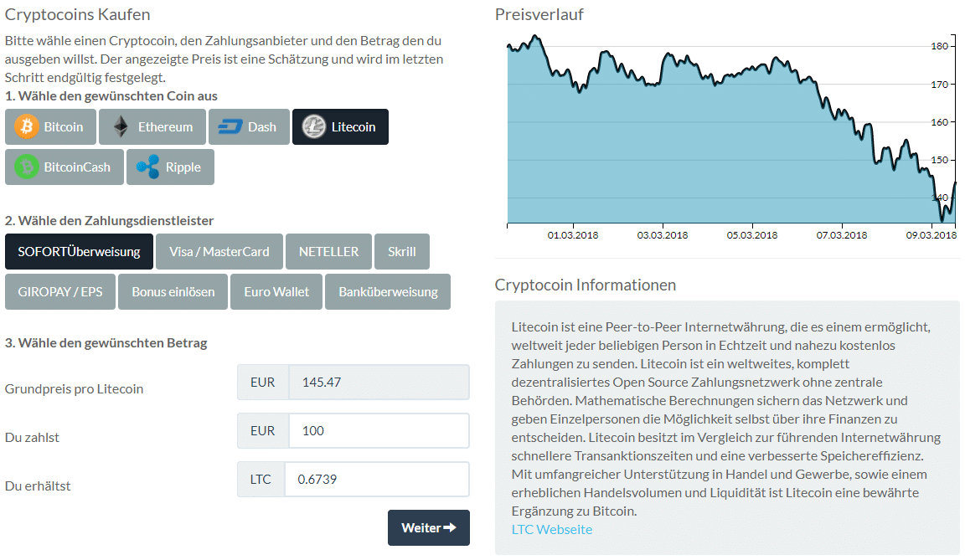Image resolution: width=965 pixels, height=560 pixels.
Task: Click the 07.03.2018 date on chart axis
Action: pyautogui.click(x=841, y=235)
